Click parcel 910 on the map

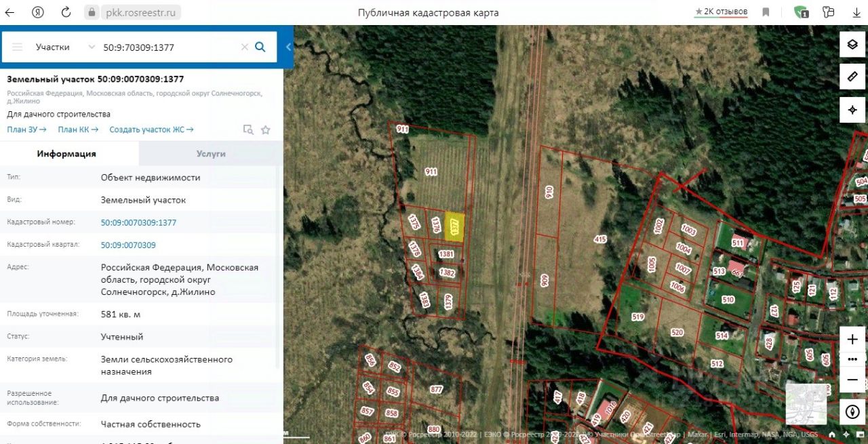point(549,193)
